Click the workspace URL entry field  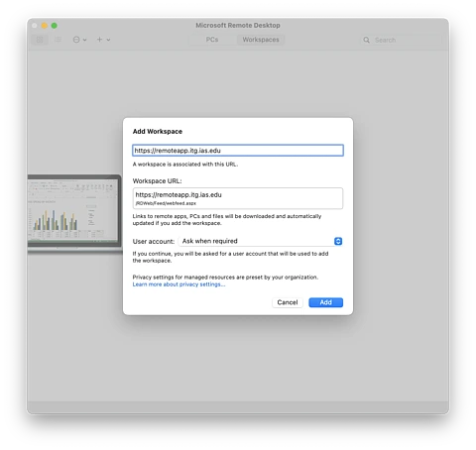(x=238, y=151)
